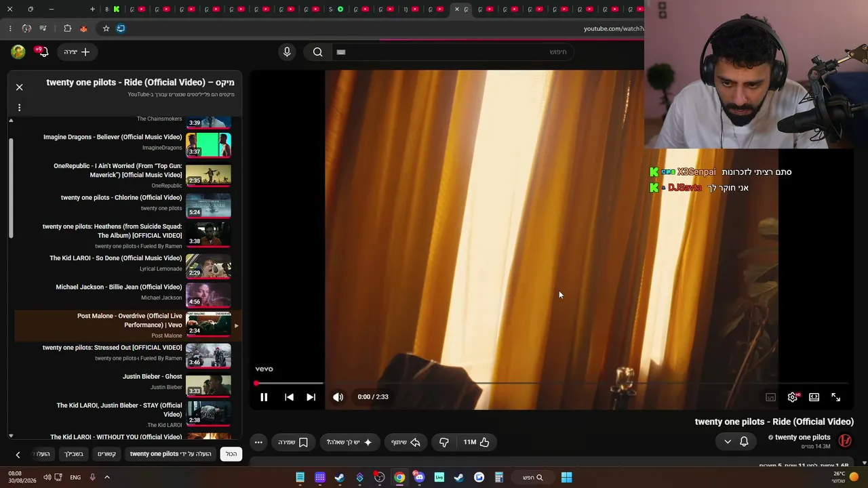Select The Kid LAROI STAY video

point(129,413)
